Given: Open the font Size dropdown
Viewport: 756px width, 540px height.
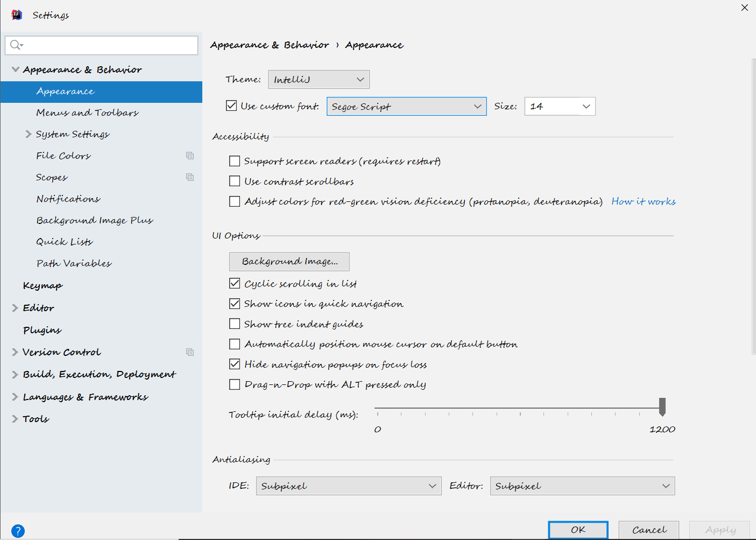Looking at the screenshot, I should (x=560, y=106).
